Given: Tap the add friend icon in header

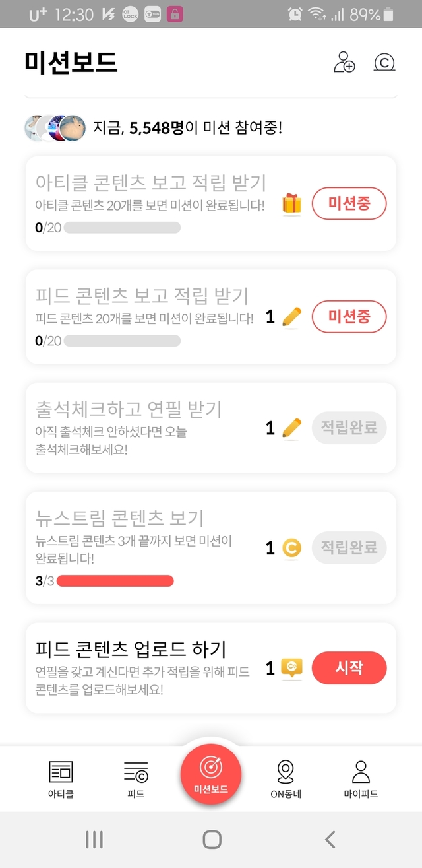Looking at the screenshot, I should tap(344, 62).
